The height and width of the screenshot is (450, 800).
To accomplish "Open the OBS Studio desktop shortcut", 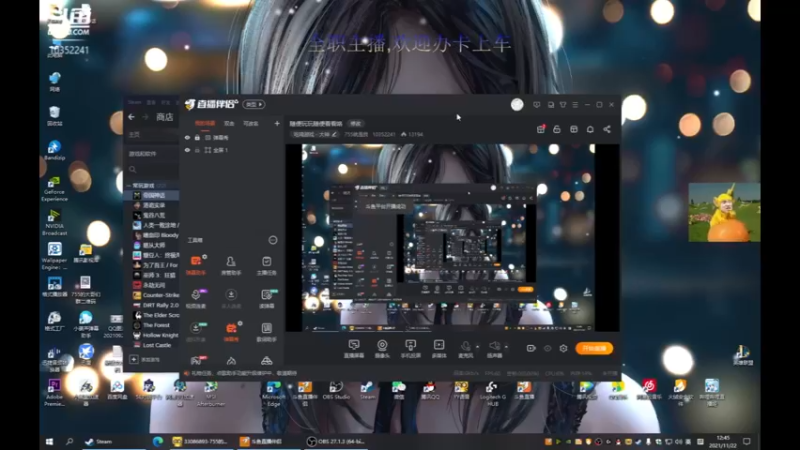I will (x=336, y=391).
